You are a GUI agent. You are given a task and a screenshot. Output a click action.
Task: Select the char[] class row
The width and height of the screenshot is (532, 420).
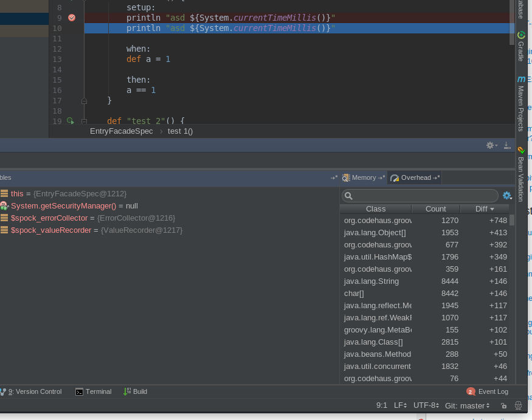(424, 294)
